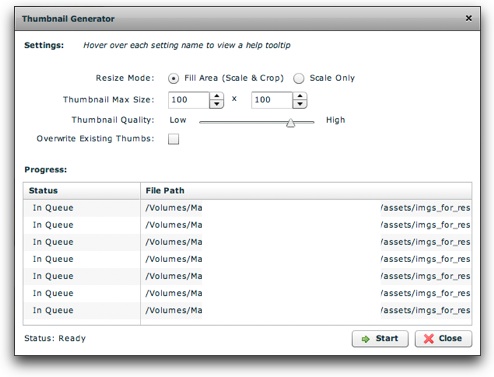
Task: Click the green arrow icon on Start
Action: point(366,339)
